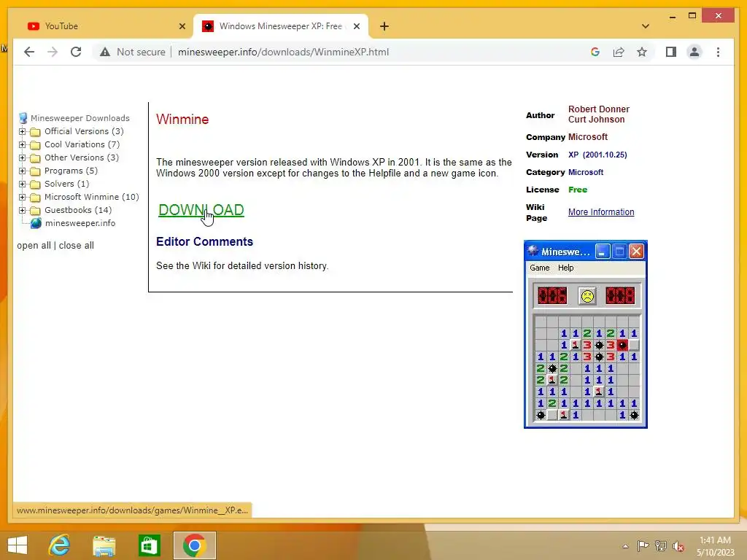Click the Chrome icon in taskbar
The image size is (747, 560).
(x=194, y=545)
